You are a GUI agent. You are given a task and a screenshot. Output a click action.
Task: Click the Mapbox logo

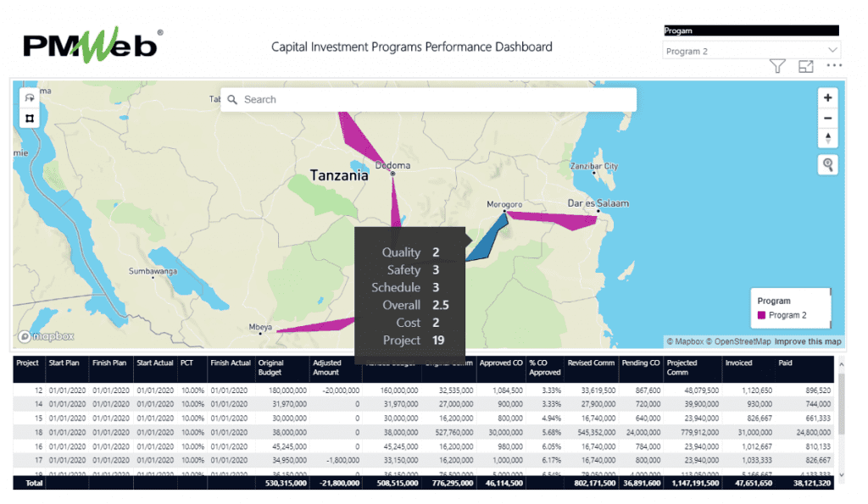click(x=46, y=335)
